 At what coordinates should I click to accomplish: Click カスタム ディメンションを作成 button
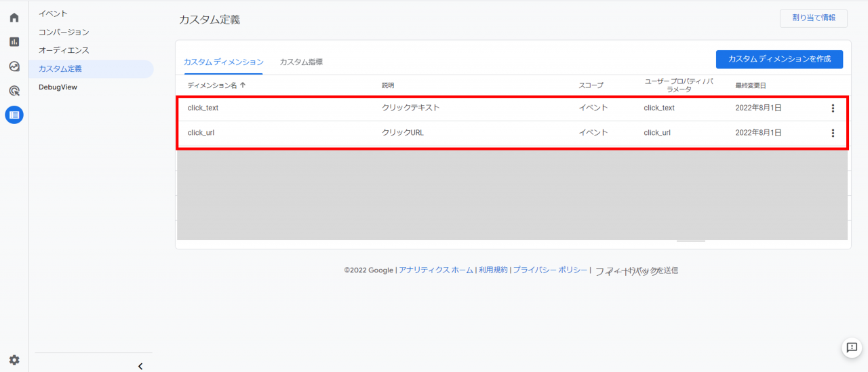[x=779, y=59]
